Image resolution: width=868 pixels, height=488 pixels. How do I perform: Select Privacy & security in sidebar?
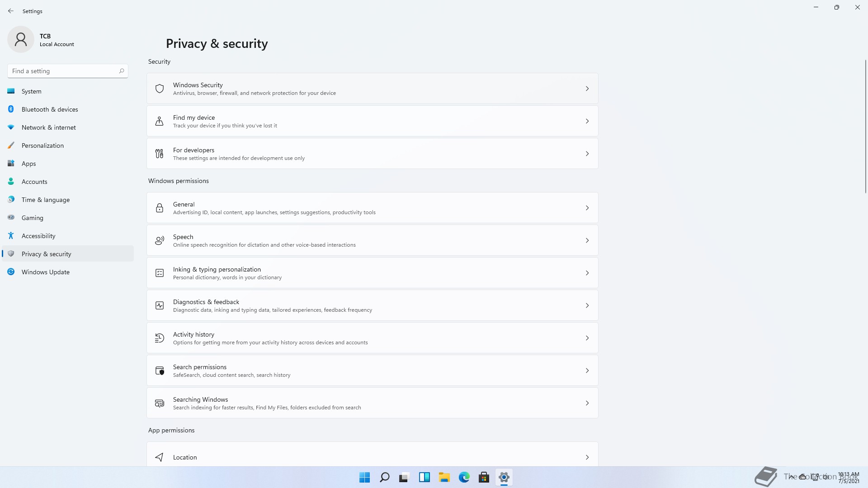click(x=68, y=254)
